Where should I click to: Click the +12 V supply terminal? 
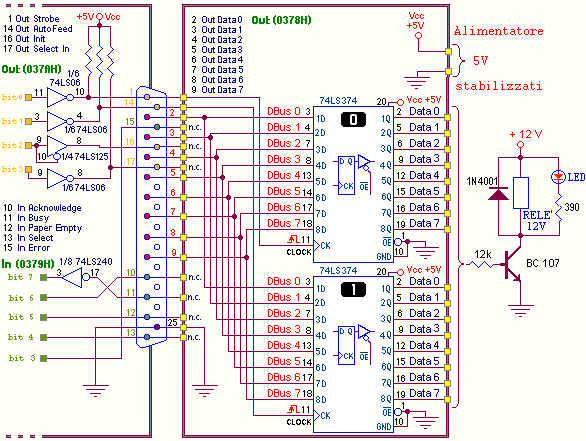[x=520, y=145]
